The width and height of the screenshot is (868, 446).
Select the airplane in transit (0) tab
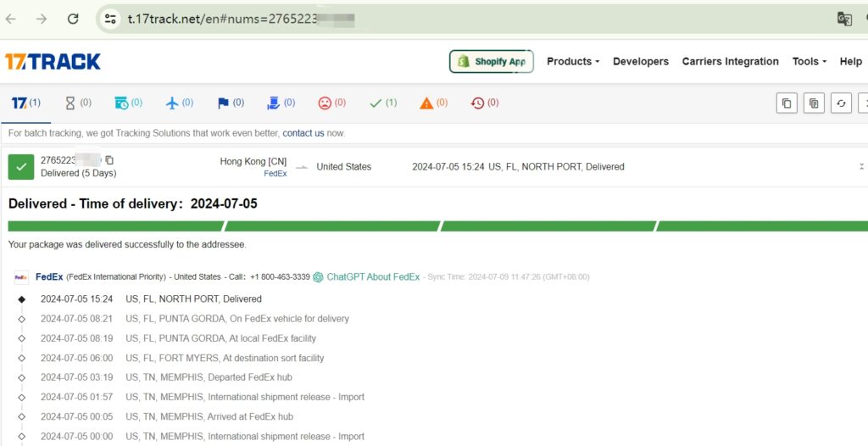click(x=180, y=103)
